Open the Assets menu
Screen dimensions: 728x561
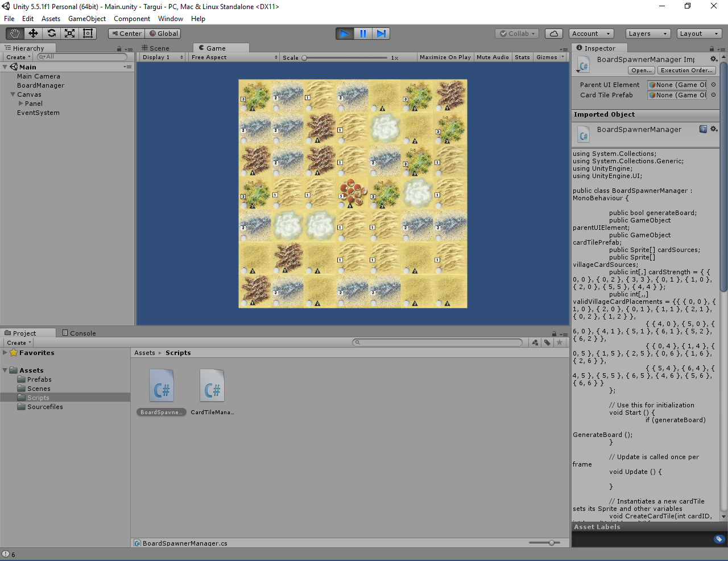(x=51, y=19)
